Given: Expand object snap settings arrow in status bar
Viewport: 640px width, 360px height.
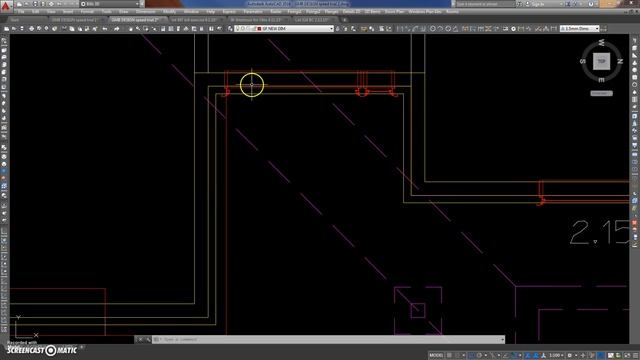Looking at the screenshot, I should [520, 356].
